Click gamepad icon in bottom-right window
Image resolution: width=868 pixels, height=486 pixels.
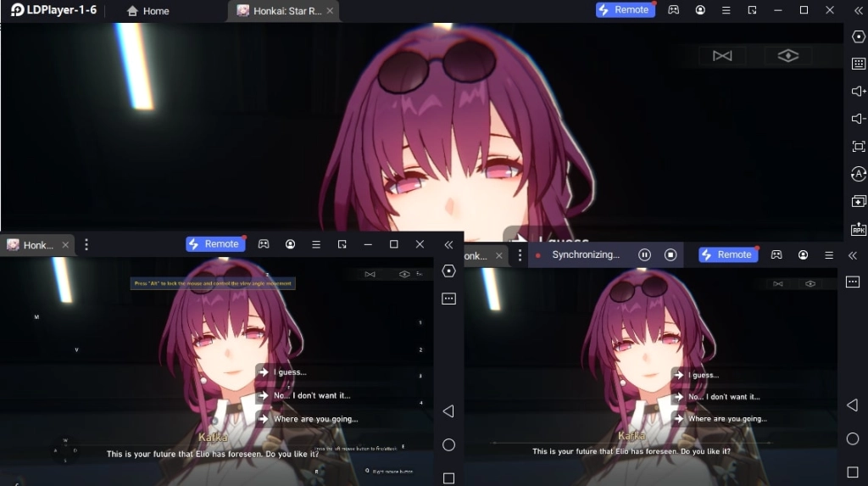click(x=776, y=254)
